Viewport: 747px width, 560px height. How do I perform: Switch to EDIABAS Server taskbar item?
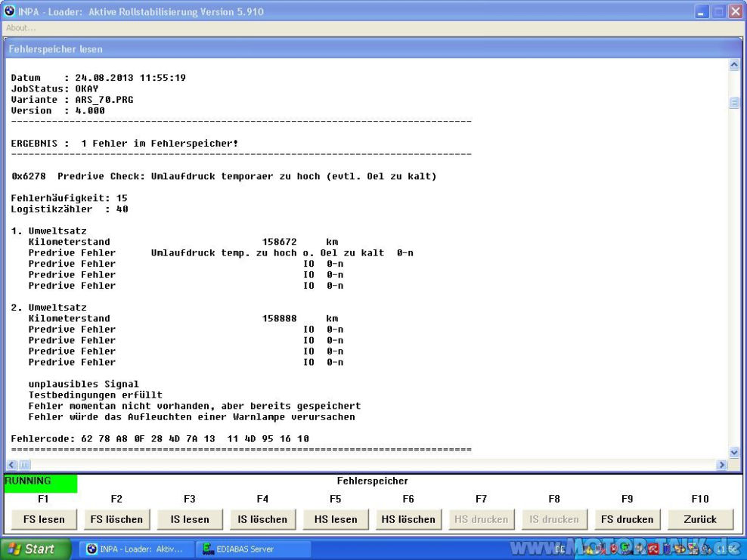253,549
